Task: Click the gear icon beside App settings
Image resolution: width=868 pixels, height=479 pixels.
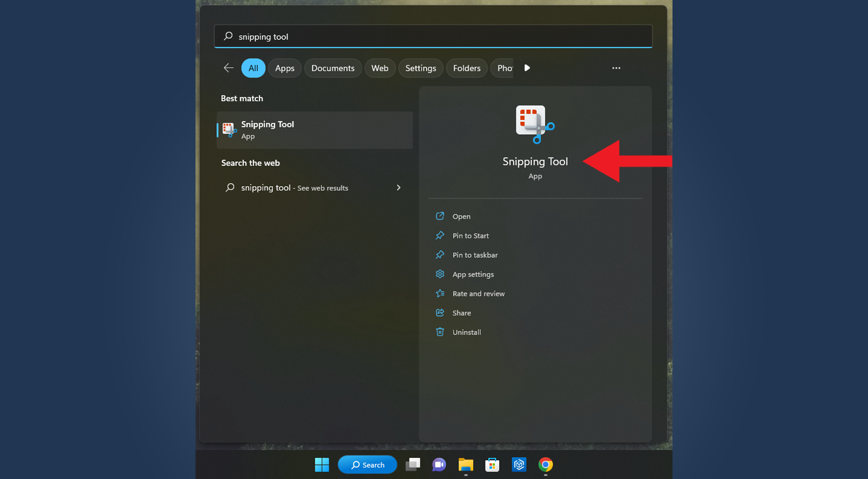Action: point(440,274)
